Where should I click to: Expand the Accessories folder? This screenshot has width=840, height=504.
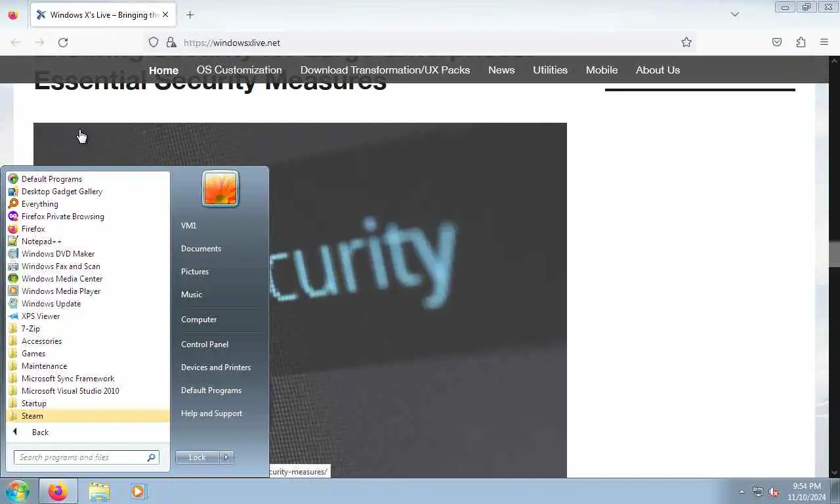(88, 341)
